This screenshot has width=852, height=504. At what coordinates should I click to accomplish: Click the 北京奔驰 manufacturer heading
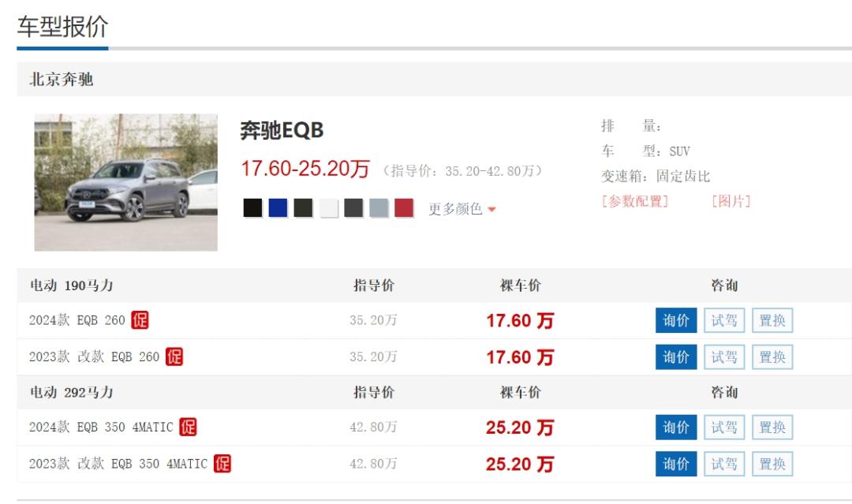62,80
